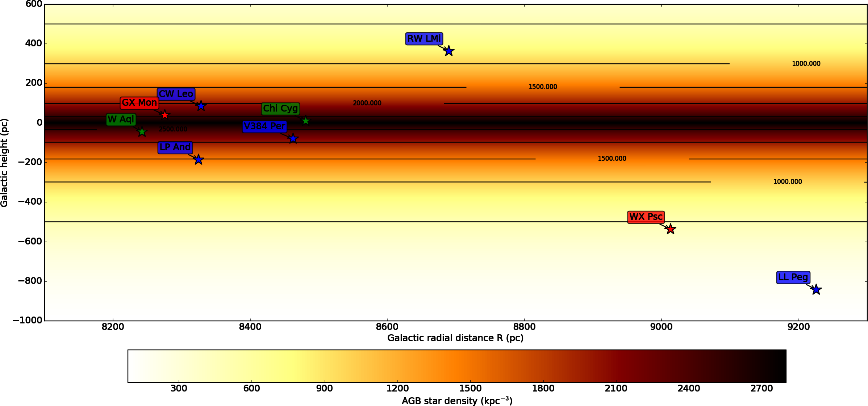Click the Galactic radial distance axis label

pyautogui.click(x=455, y=338)
